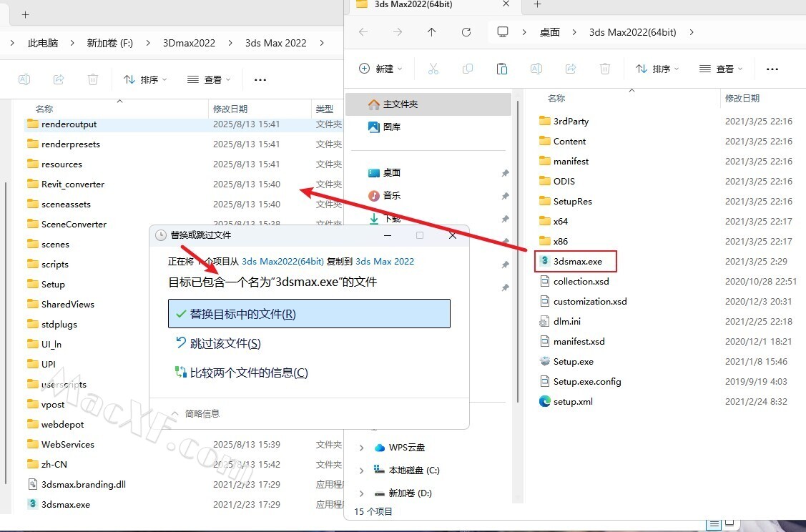
Task: Select 主文件夹 in the navigation pane
Action: 428,104
